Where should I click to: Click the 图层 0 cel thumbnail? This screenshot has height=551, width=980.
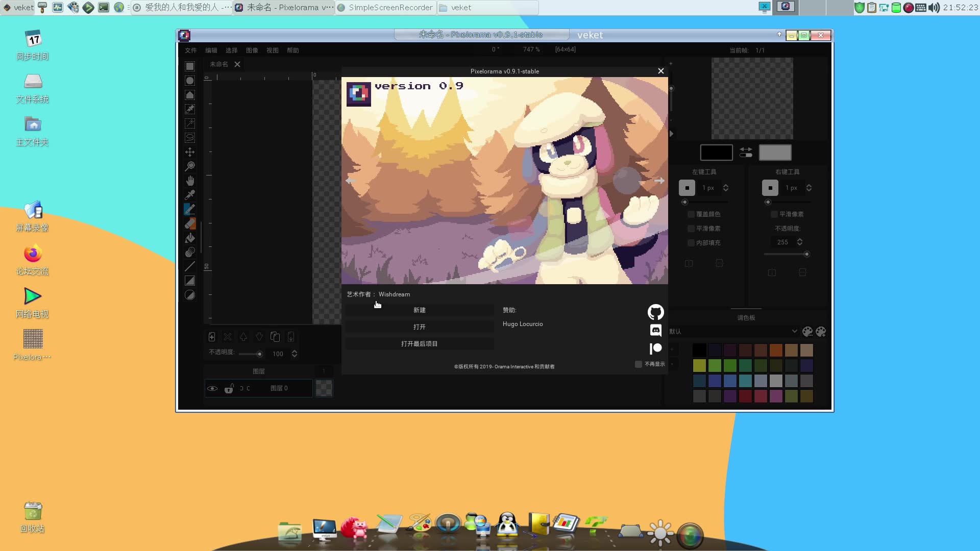point(324,389)
